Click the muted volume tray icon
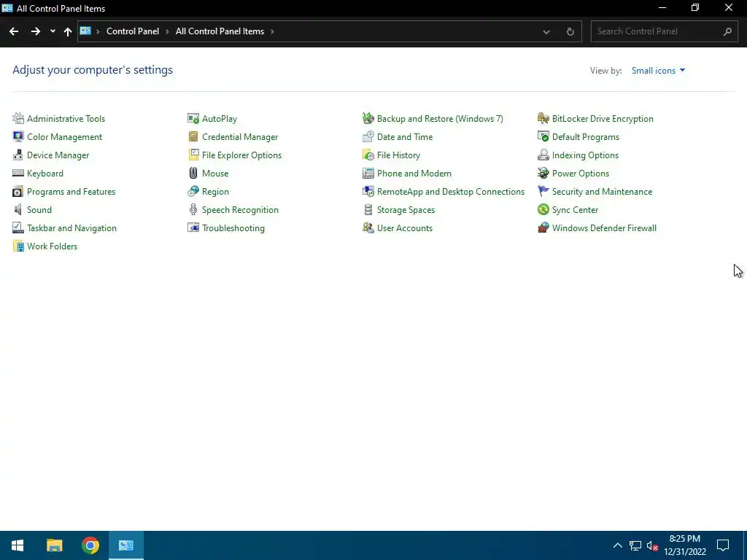Screen dimensions: 747x560 pyautogui.click(x=652, y=545)
